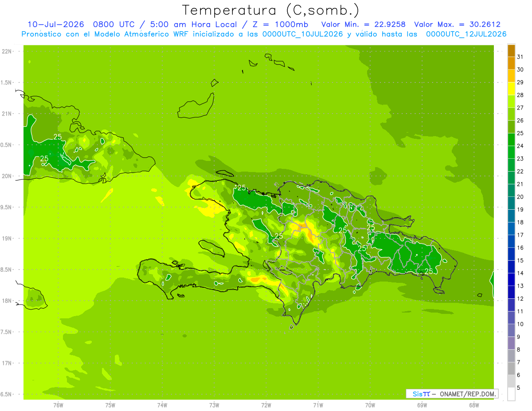Select legend swatch between 28 and 29
The image size is (532, 411).
(511, 89)
